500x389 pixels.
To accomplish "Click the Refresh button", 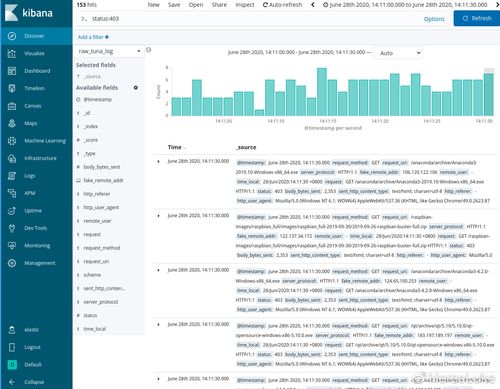I will (477, 18).
